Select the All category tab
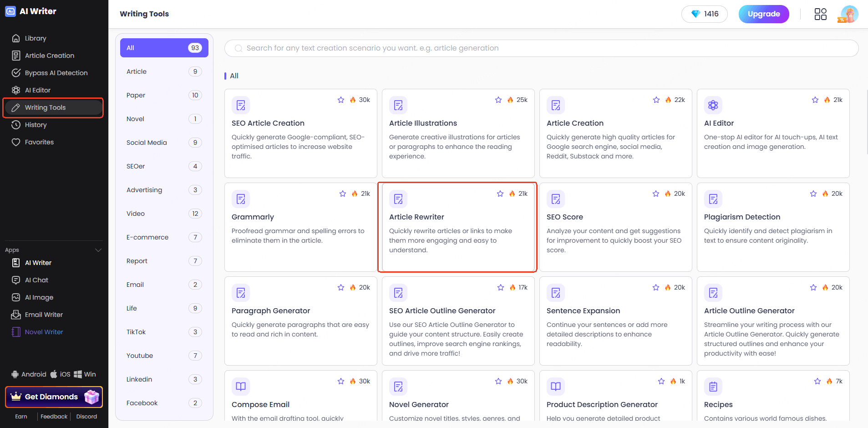The image size is (868, 428). pos(164,48)
